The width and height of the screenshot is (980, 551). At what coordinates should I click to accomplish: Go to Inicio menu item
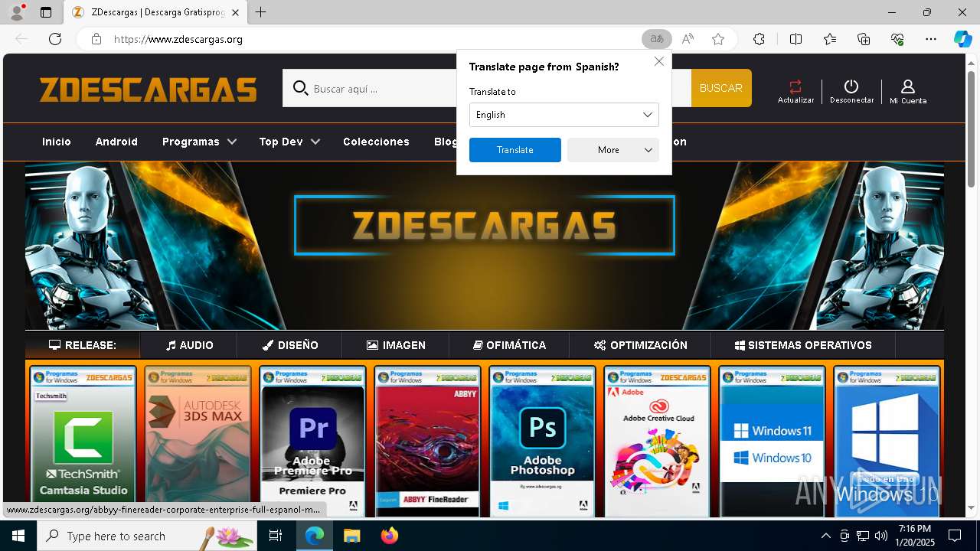(57, 142)
